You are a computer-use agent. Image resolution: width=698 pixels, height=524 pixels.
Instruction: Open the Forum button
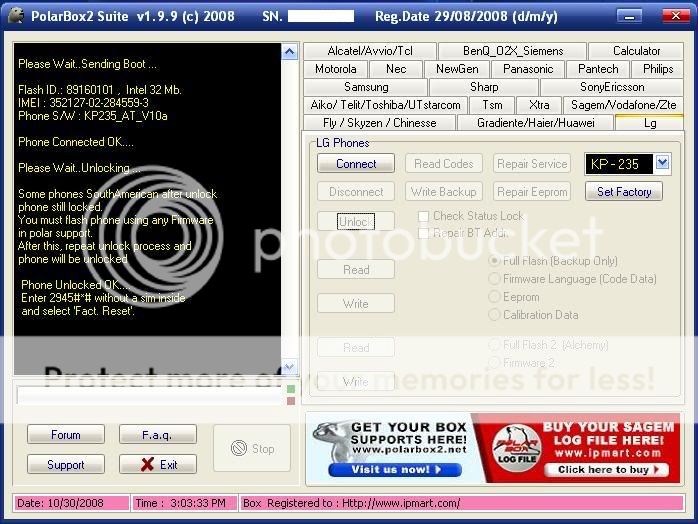[x=66, y=435]
